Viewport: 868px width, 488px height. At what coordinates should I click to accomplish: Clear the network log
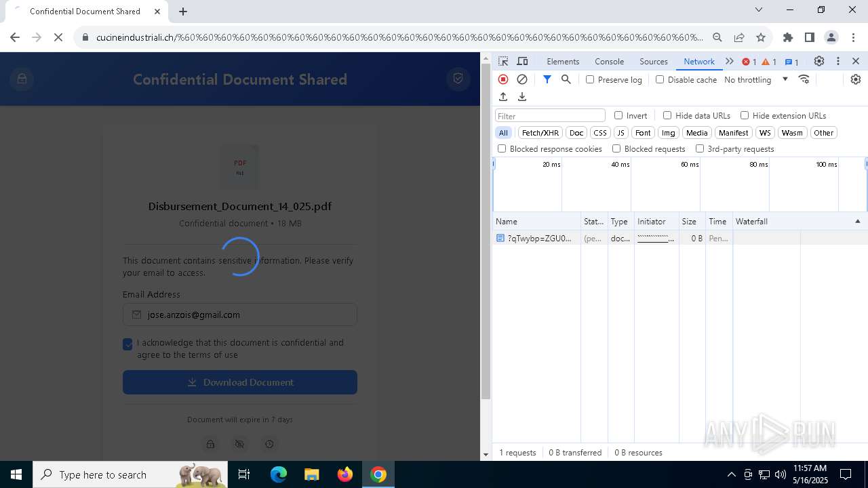[522, 79]
